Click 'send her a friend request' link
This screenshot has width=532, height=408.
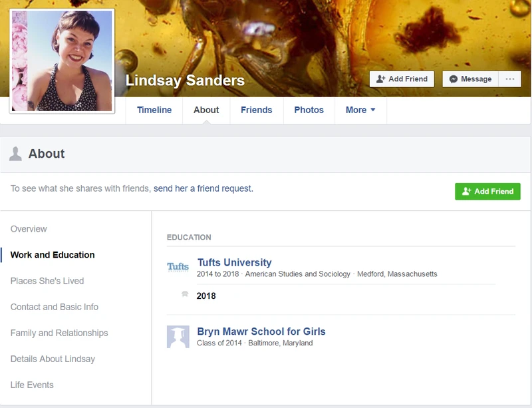point(203,188)
